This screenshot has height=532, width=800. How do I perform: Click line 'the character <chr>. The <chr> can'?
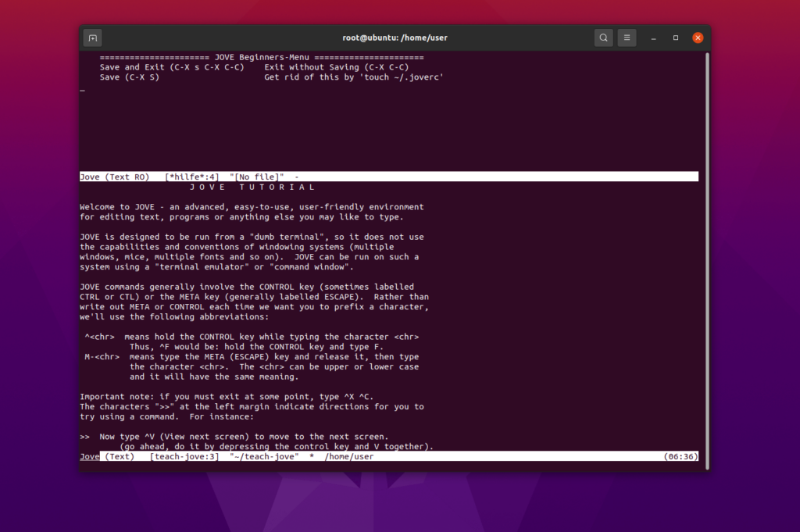click(x=274, y=366)
